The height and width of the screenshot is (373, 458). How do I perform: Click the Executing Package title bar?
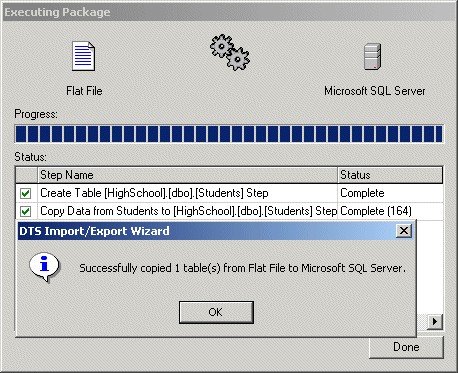229,12
